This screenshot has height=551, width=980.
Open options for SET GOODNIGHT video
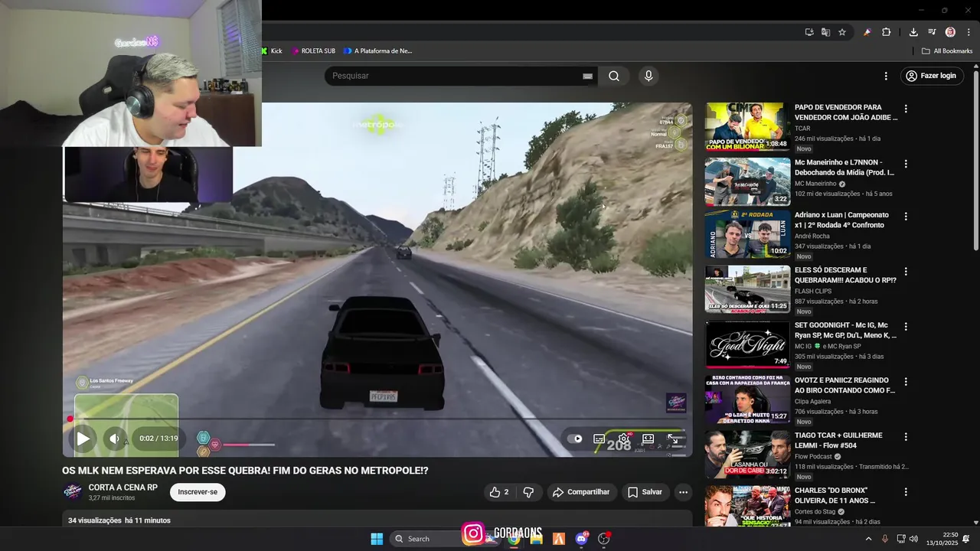[906, 327]
